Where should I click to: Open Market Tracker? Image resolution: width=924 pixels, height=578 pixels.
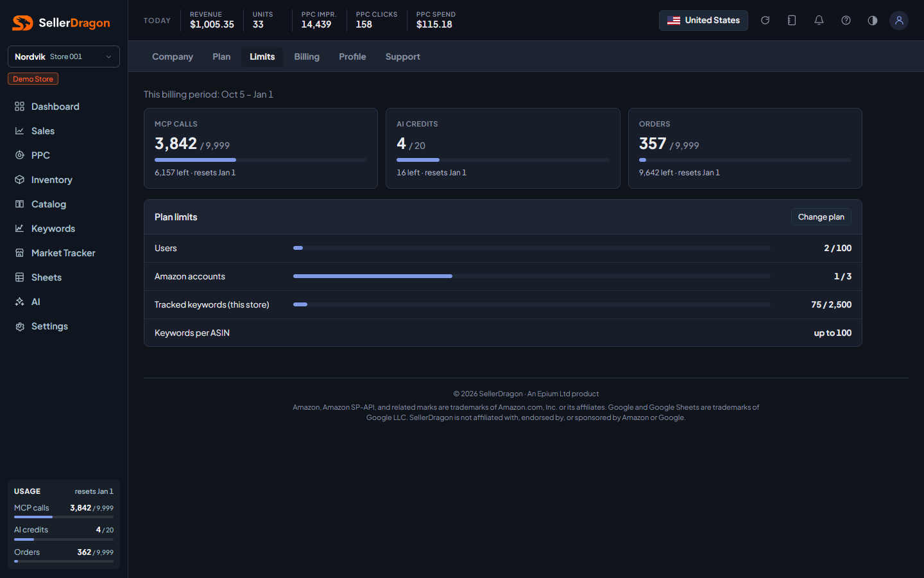click(x=64, y=253)
